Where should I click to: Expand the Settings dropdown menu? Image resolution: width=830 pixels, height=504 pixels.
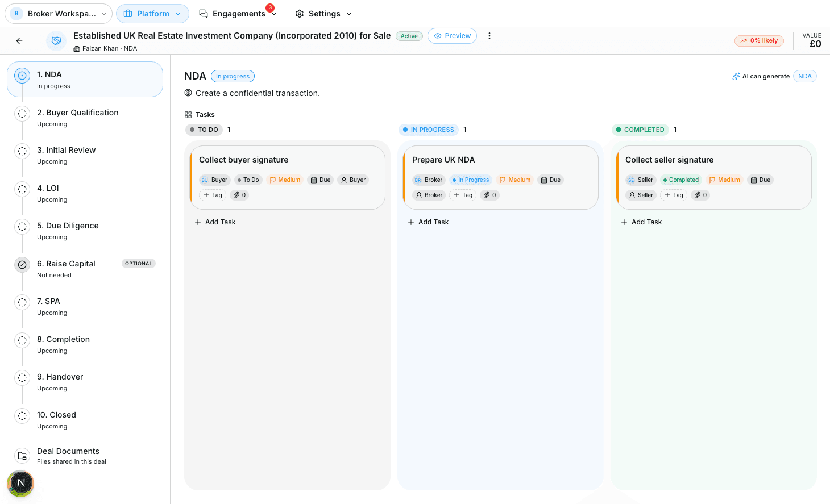pos(324,14)
